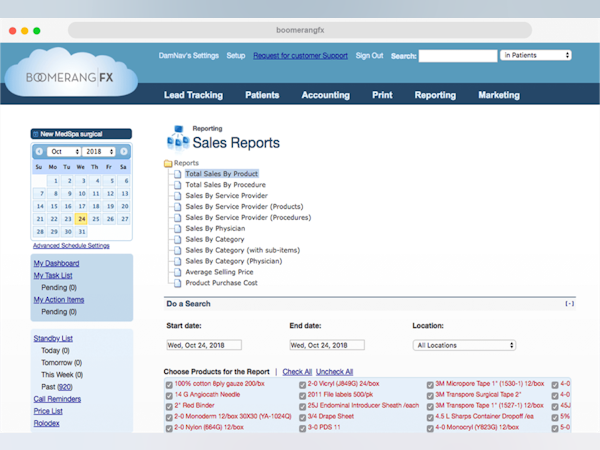Screen dimensions: 600x450
Task: Open My Dashboard link
Action: click(56, 263)
